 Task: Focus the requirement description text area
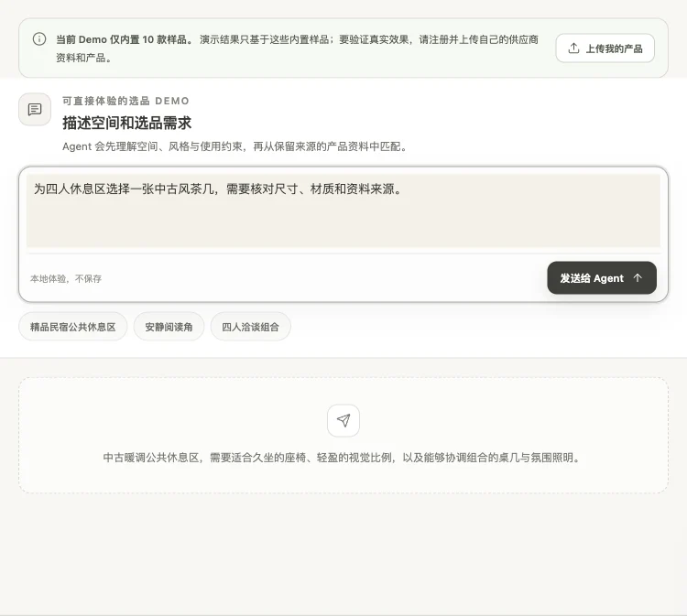tap(343, 211)
